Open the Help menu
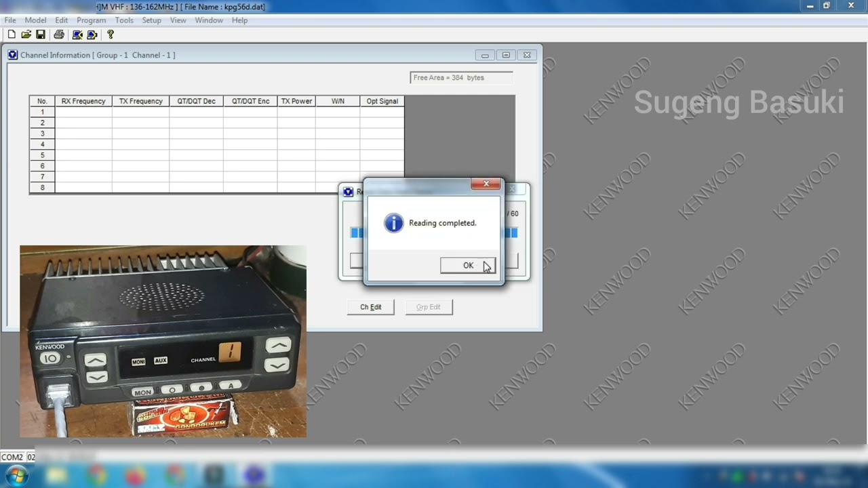The height and width of the screenshot is (488, 868). click(239, 20)
